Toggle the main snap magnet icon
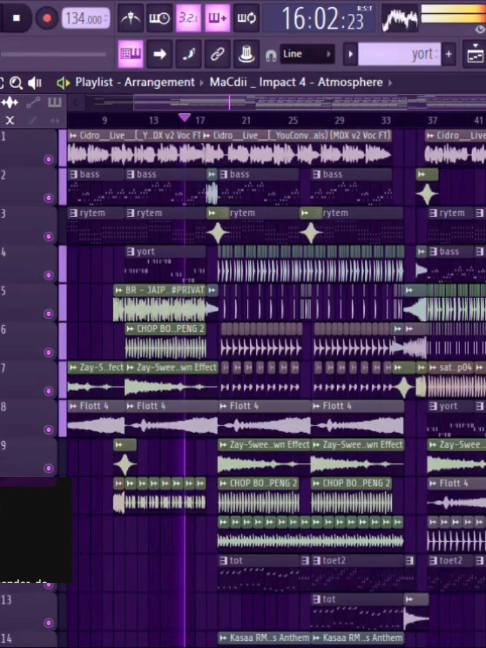The height and width of the screenshot is (648, 486). [x=270, y=55]
